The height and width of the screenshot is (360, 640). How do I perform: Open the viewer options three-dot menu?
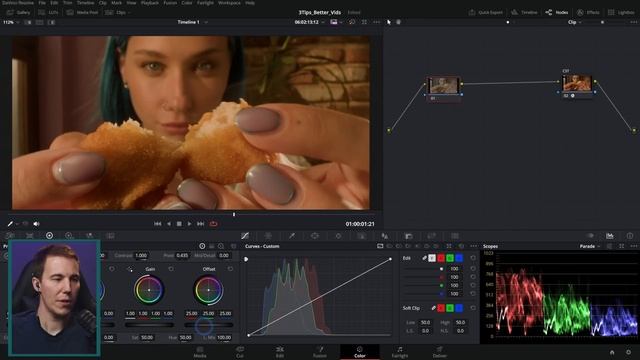point(376,22)
